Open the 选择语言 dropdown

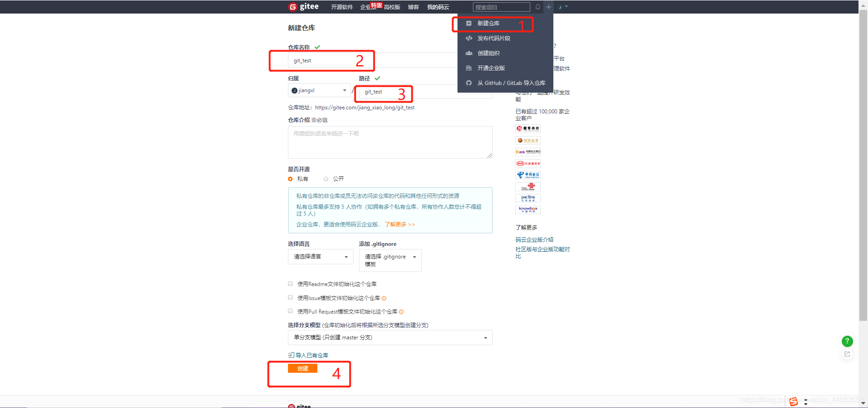point(321,257)
